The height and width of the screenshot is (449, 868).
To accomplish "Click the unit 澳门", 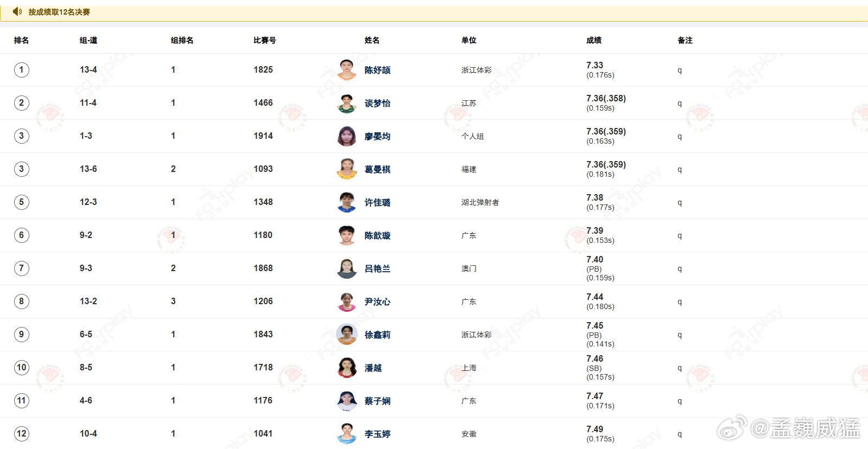I will [469, 268].
